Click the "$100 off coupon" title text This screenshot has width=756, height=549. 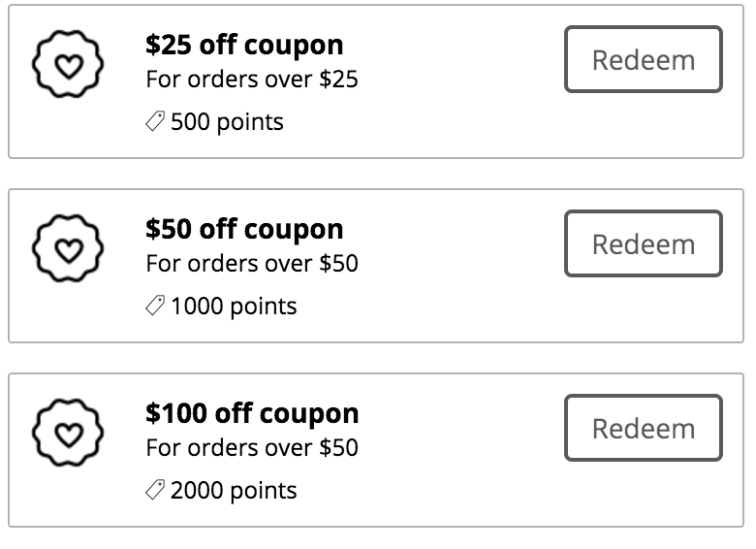[252, 414]
